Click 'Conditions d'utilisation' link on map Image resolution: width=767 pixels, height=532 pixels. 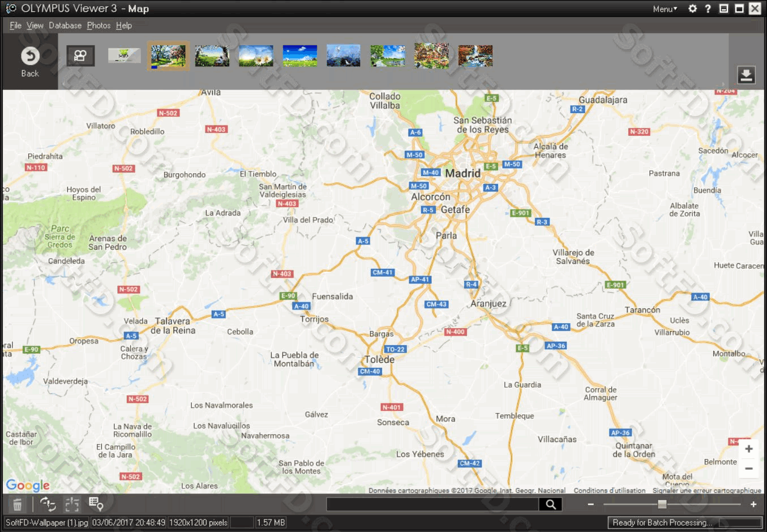(x=610, y=491)
